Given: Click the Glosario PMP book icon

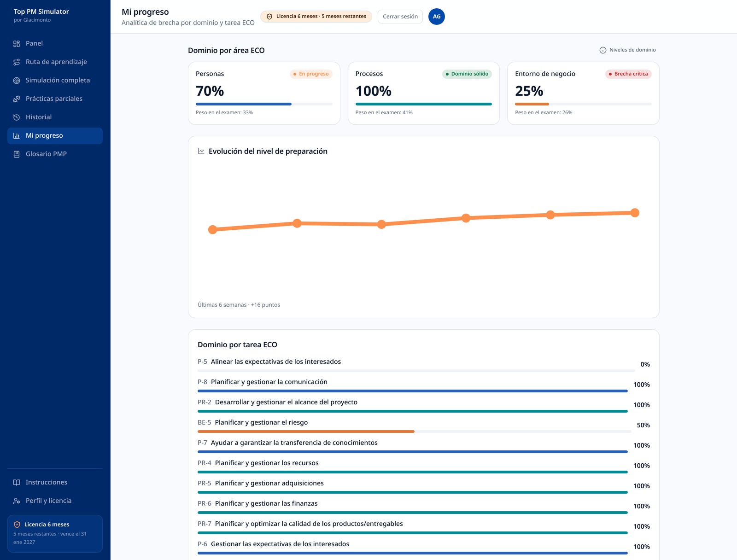Looking at the screenshot, I should point(17,154).
